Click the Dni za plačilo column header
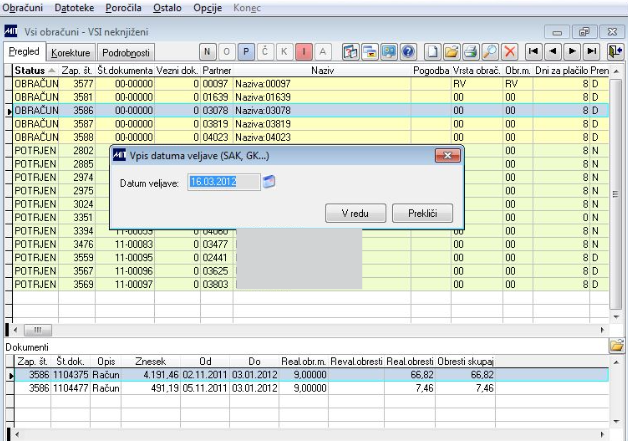The height and width of the screenshot is (441, 628). click(561, 70)
